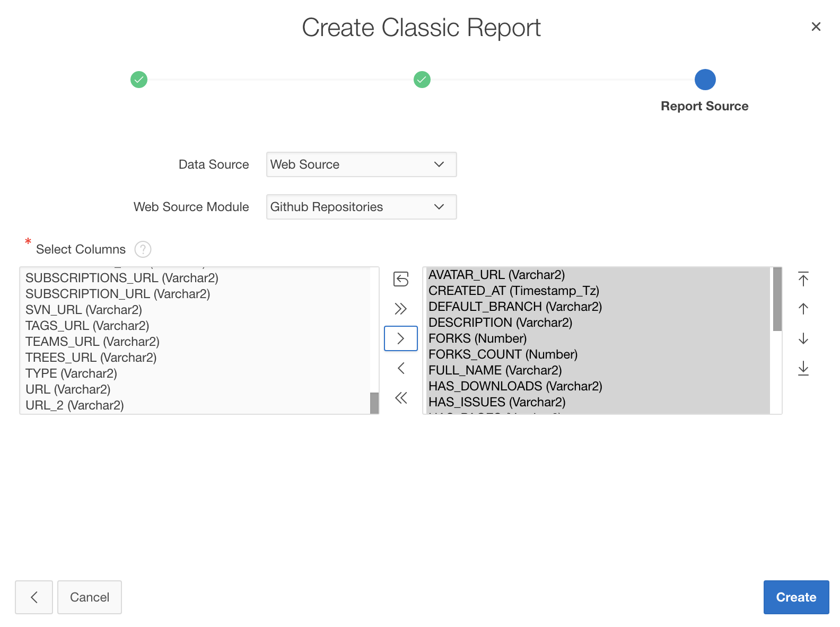Move selected column Up one position

click(803, 309)
